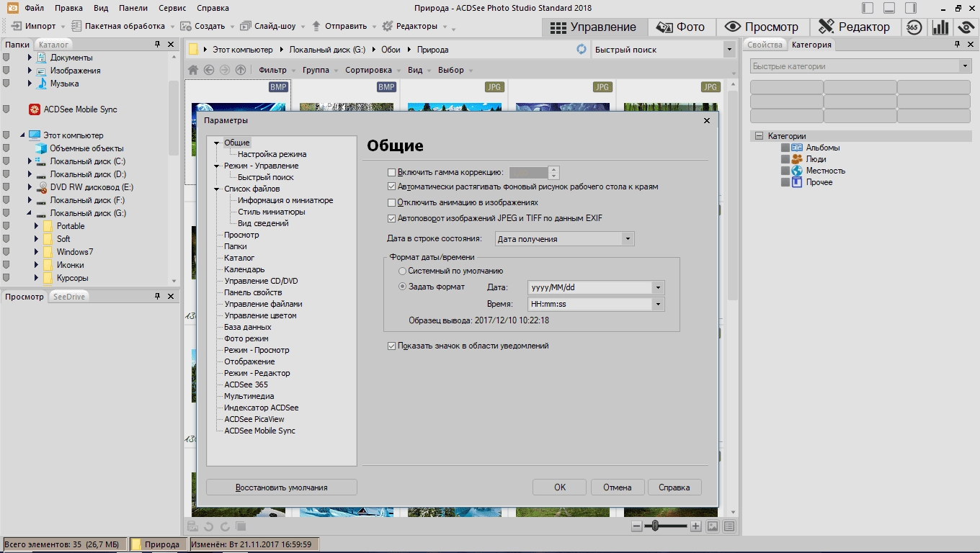The image size is (980, 553).
Task: Switch to the Каталог tab
Action: [x=53, y=45]
